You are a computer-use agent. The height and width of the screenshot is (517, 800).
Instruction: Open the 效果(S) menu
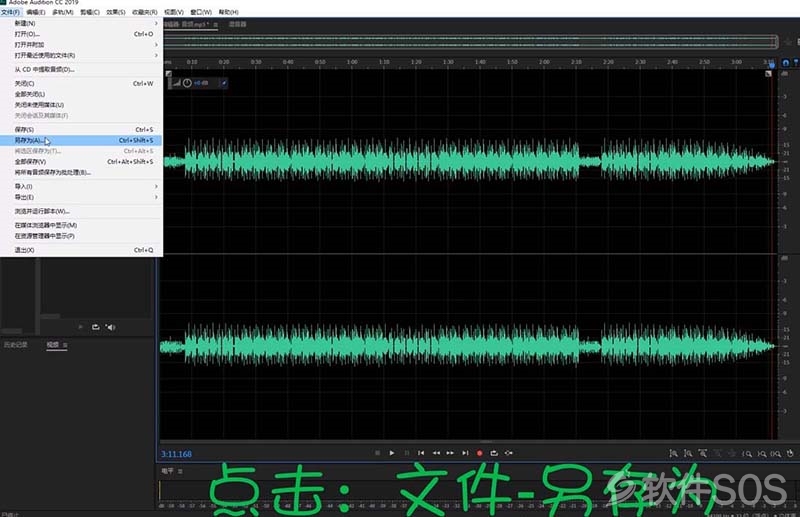[x=116, y=12]
